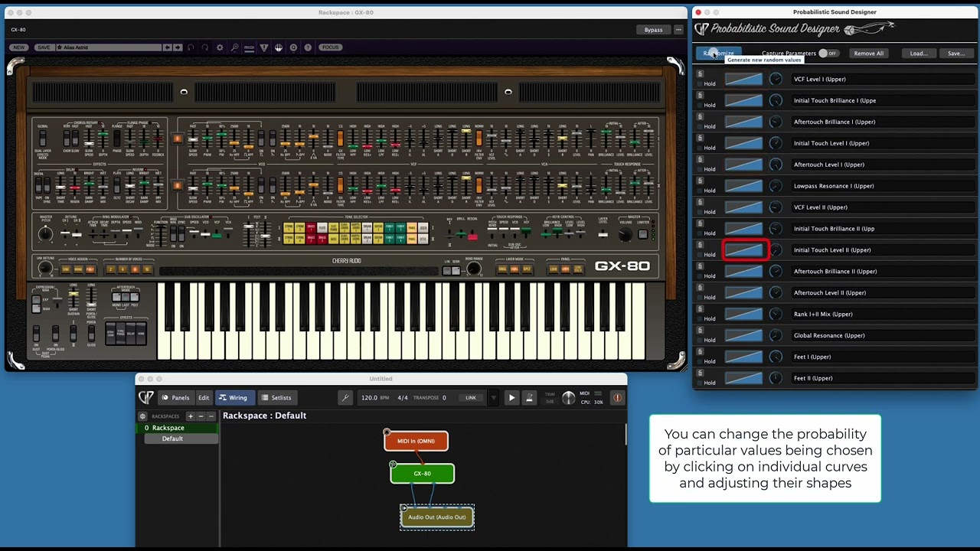Toggle the metronome icon
Viewport: 980px width, 551px height.
[529, 398]
